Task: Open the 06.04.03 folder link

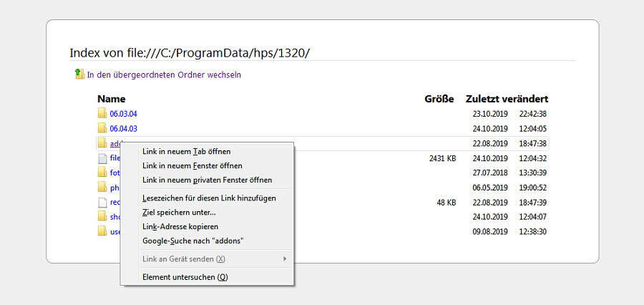Action: coord(123,129)
